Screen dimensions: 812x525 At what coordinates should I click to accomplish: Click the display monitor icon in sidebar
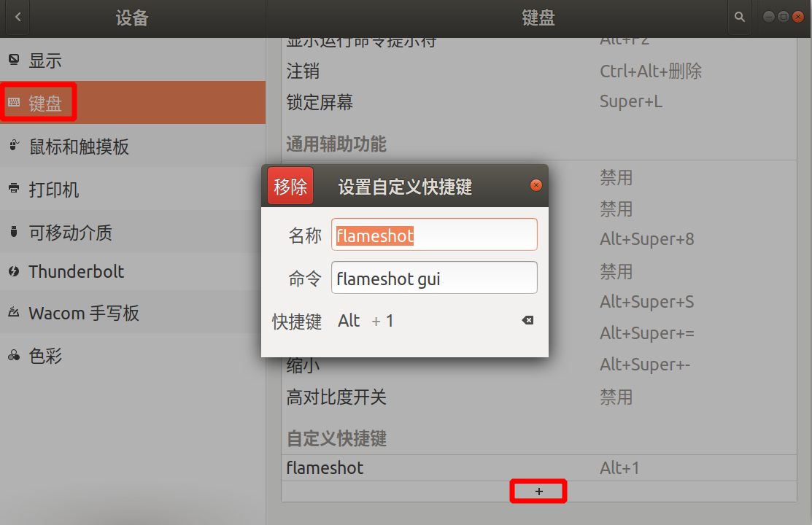click(14, 60)
